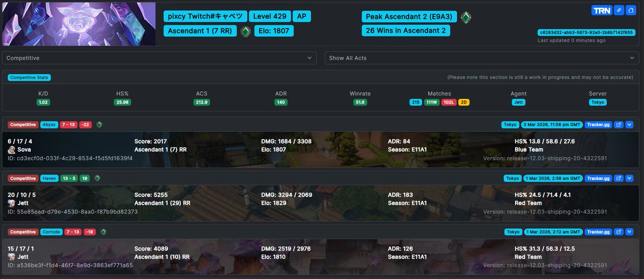Expand the Haven match details chevron
The image size is (644, 279).
(630, 179)
